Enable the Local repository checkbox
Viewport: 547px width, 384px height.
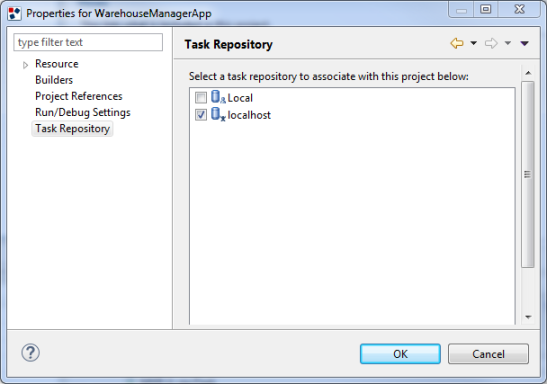201,98
